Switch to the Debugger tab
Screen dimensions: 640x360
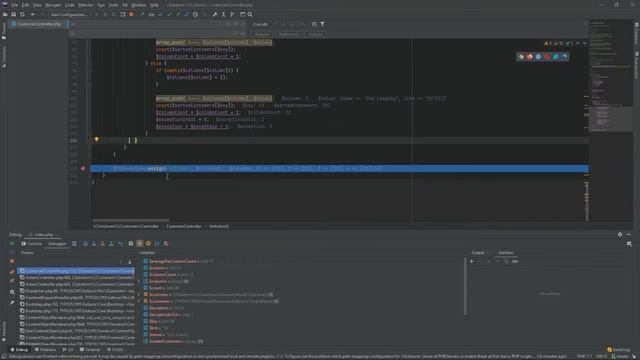57,244
